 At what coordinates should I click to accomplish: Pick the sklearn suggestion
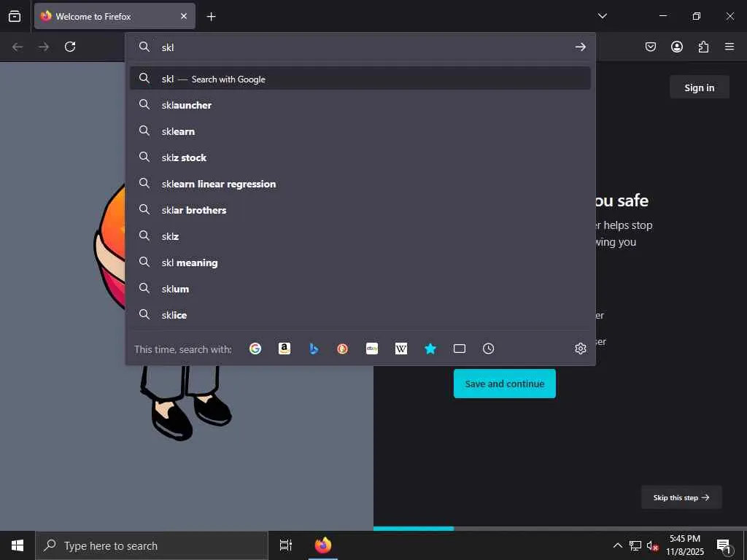pos(360,131)
